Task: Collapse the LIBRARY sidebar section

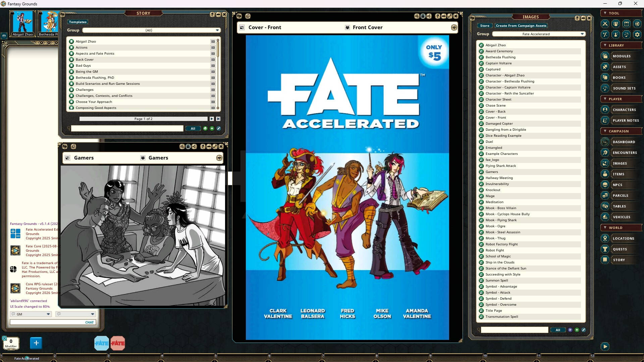Action: [x=605, y=45]
